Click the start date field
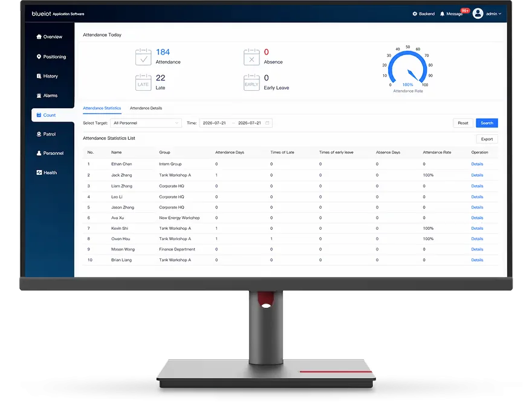The height and width of the screenshot is (404, 532). pyautogui.click(x=214, y=123)
